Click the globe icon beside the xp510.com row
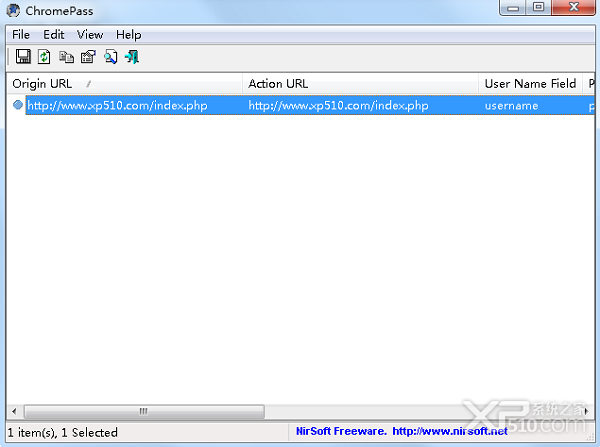The height and width of the screenshot is (447, 600). pyautogui.click(x=18, y=105)
